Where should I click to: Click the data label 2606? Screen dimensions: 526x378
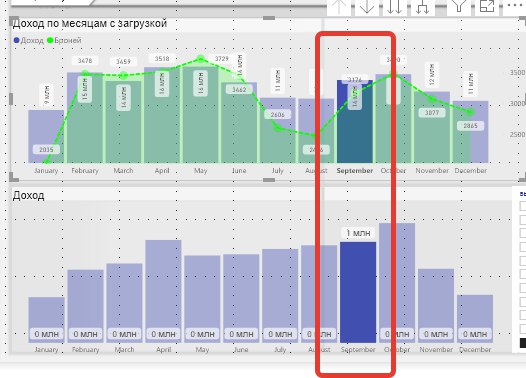[x=277, y=115]
